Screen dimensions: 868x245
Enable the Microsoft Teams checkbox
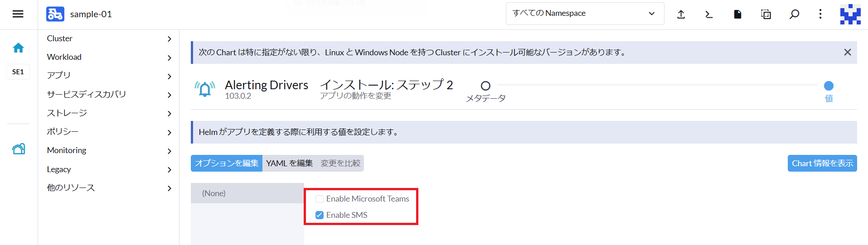320,199
